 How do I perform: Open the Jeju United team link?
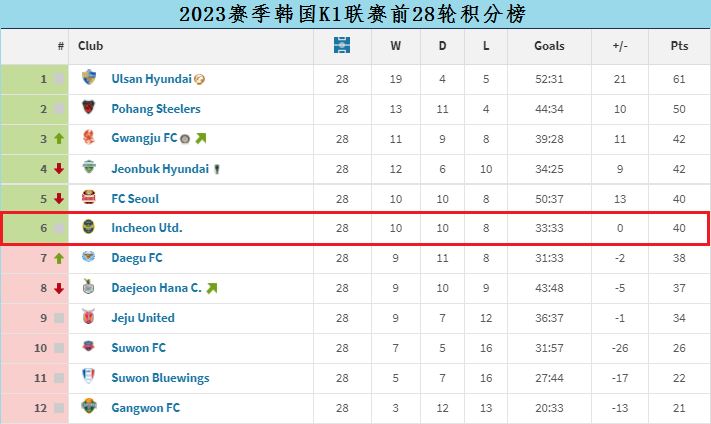pos(143,318)
